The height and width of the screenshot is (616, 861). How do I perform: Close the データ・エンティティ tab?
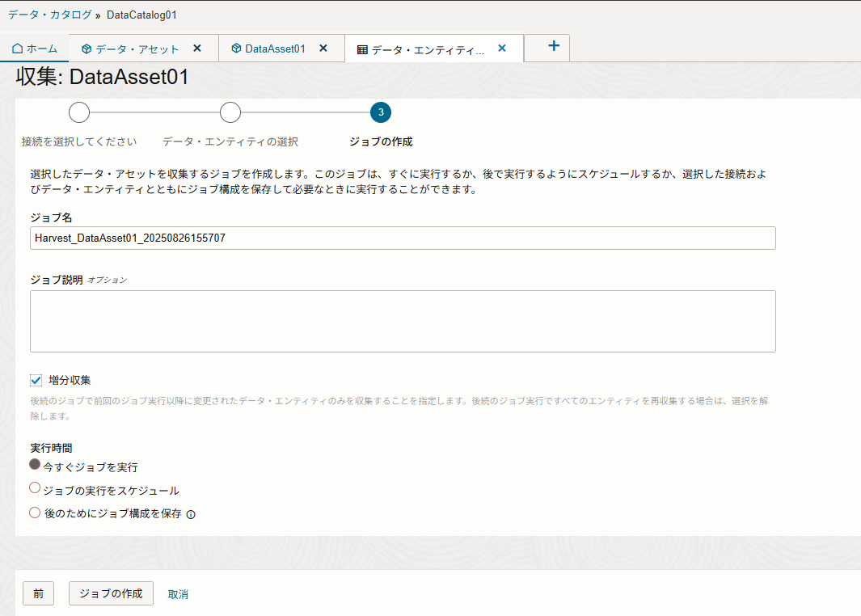coord(502,49)
